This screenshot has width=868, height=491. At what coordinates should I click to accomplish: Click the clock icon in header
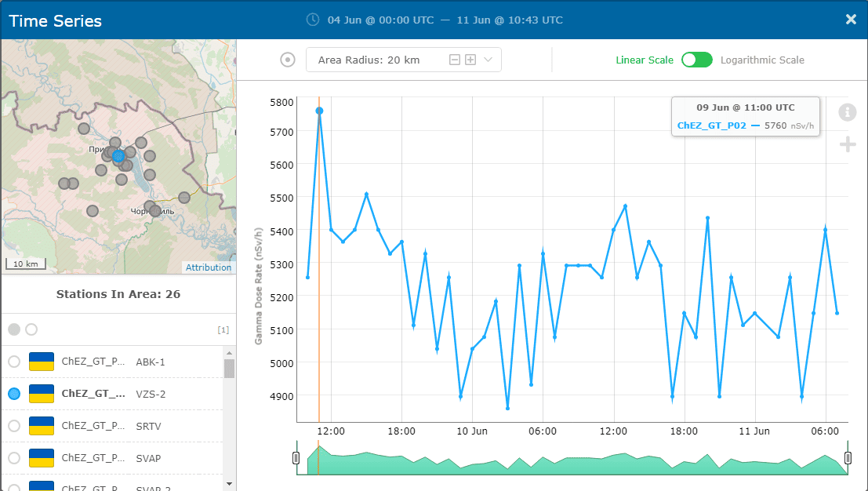(313, 20)
